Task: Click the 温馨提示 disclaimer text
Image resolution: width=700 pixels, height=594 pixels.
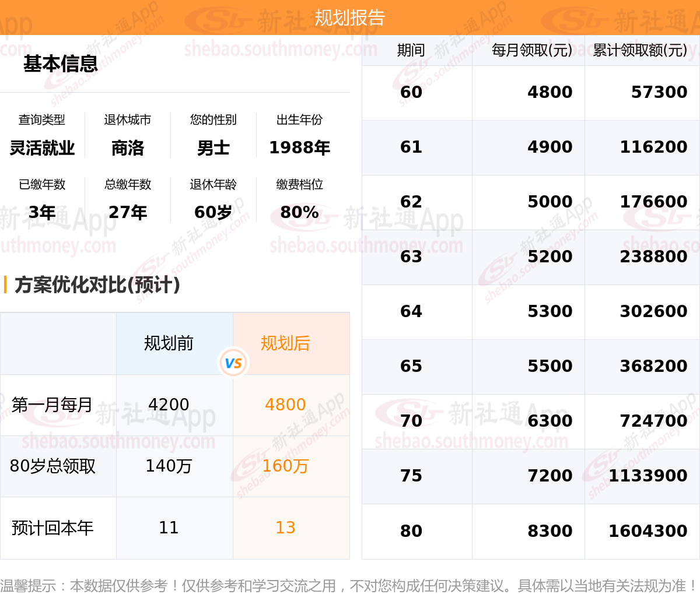Action: tap(349, 585)
